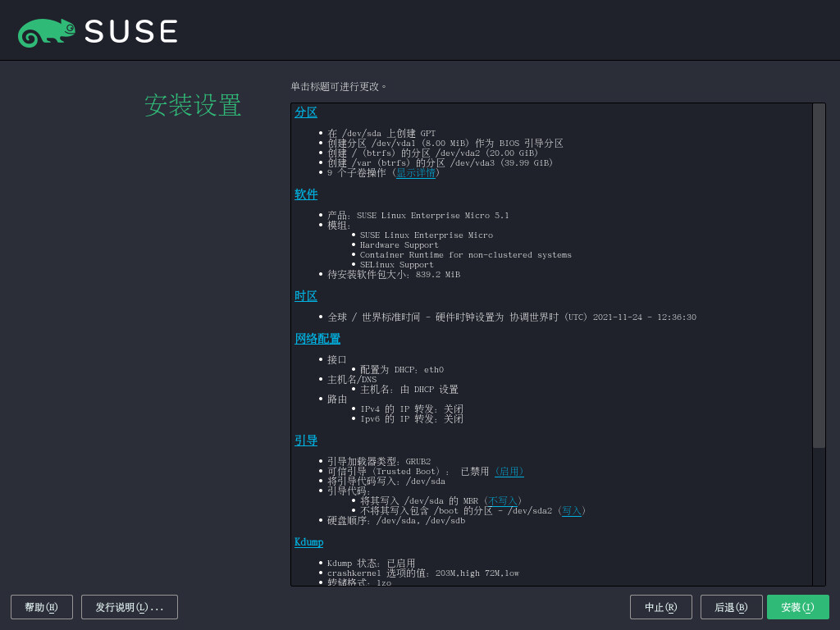Viewport: 840px width, 630px height.
Task: Open the 软件 software settings heading
Action: point(306,194)
